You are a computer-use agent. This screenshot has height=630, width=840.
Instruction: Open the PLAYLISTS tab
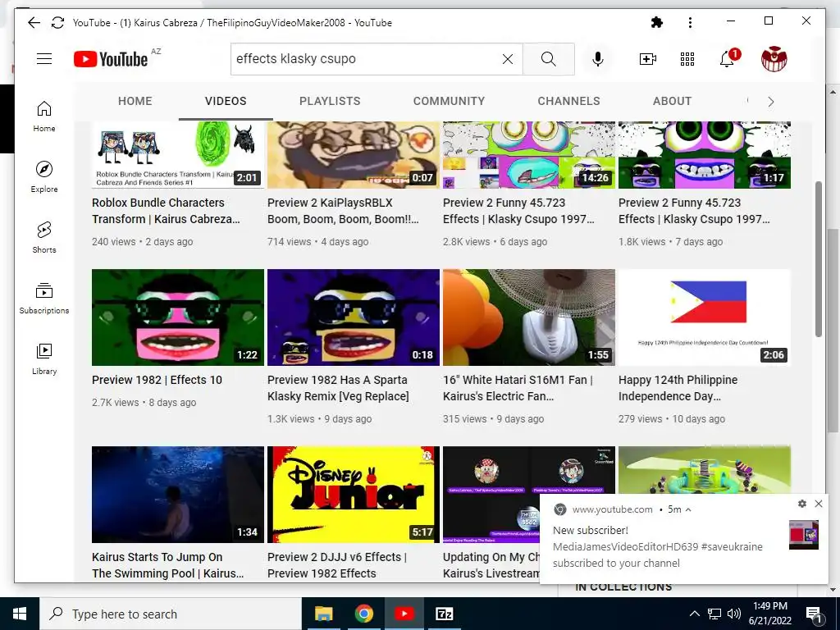click(x=330, y=101)
